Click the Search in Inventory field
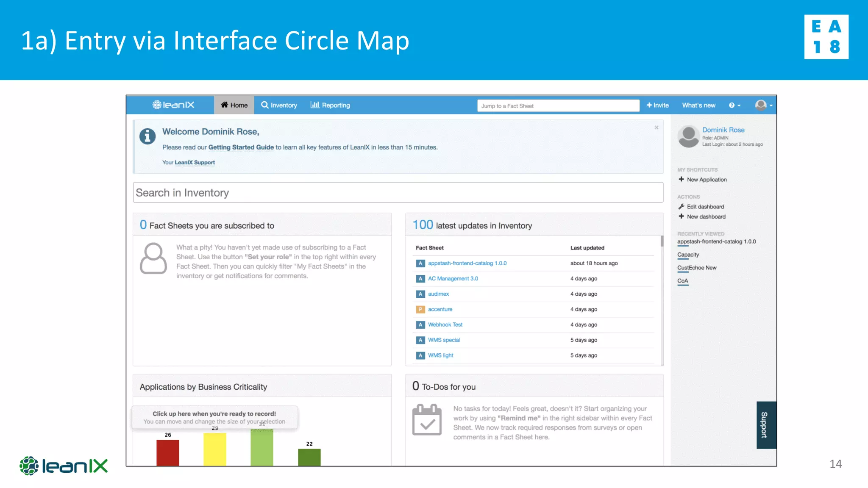The image size is (868, 488). click(398, 192)
